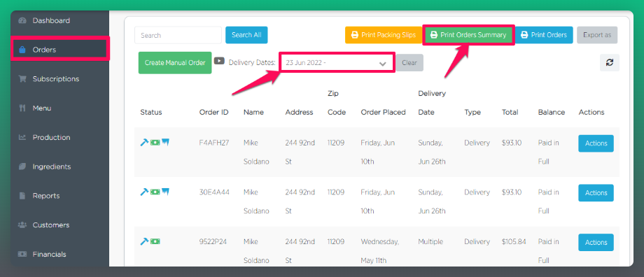Click the Menu utensils icon
The height and width of the screenshot is (277, 644).
click(x=22, y=108)
